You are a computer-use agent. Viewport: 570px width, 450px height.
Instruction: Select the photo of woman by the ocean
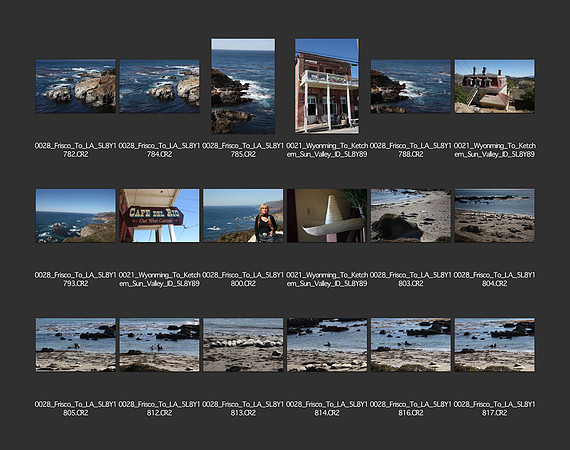(x=243, y=216)
